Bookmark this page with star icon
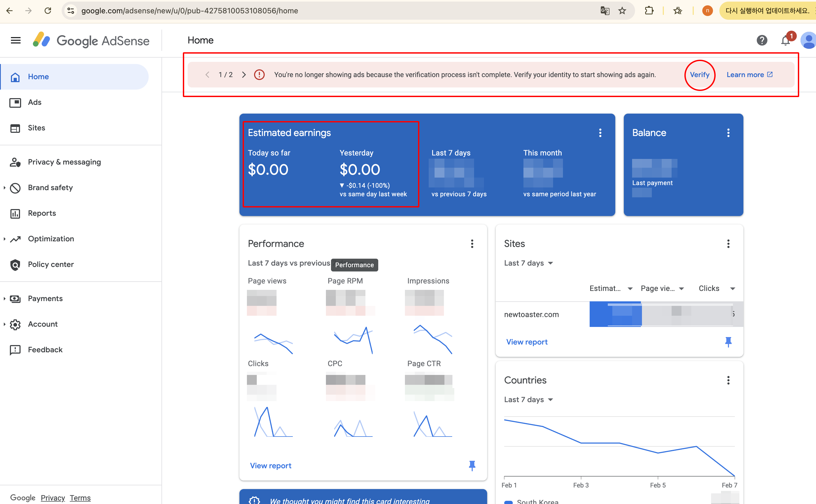 pyautogui.click(x=622, y=11)
